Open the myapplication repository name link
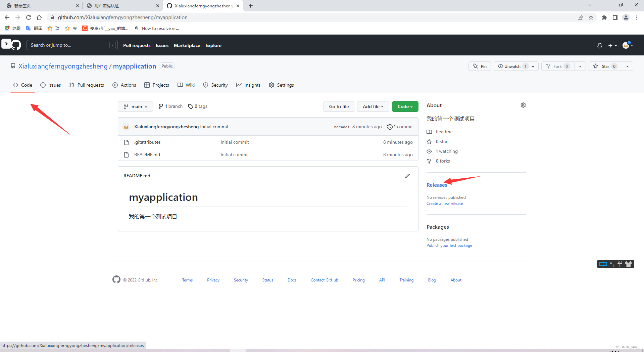The height and width of the screenshot is (352, 644). (x=135, y=66)
